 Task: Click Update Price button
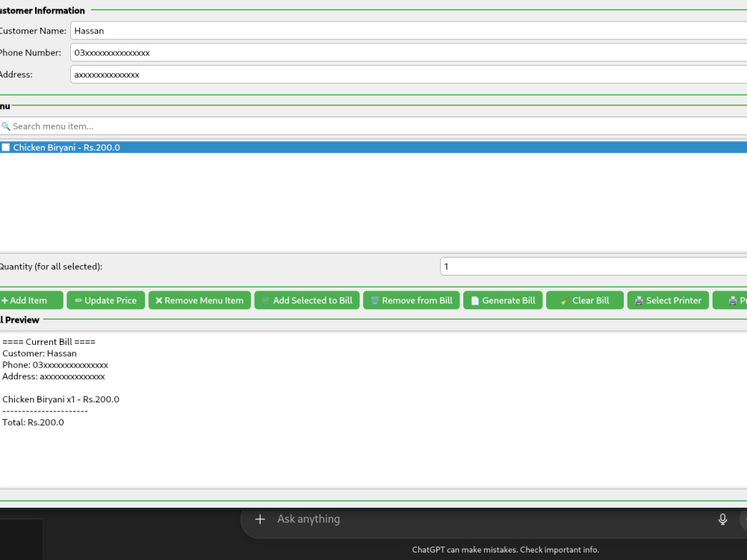tap(106, 300)
